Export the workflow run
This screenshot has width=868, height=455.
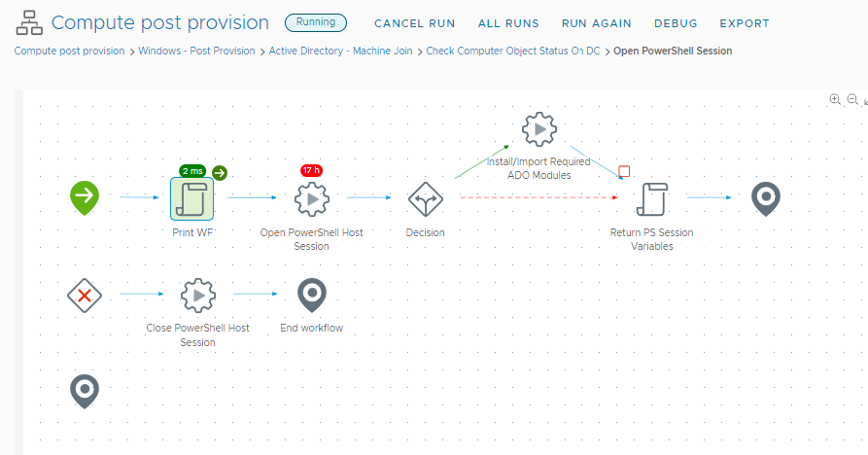(x=745, y=23)
